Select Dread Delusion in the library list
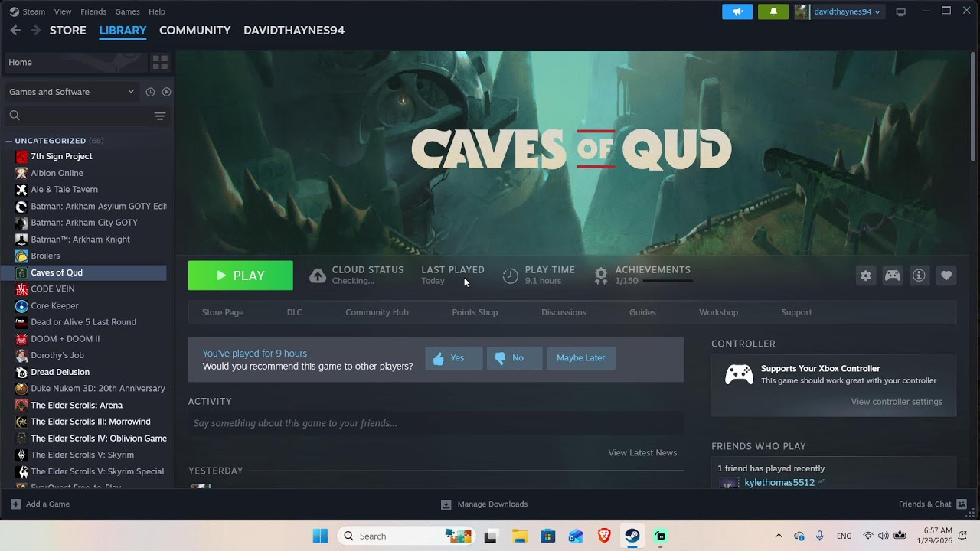The width and height of the screenshot is (980, 551). (84, 372)
